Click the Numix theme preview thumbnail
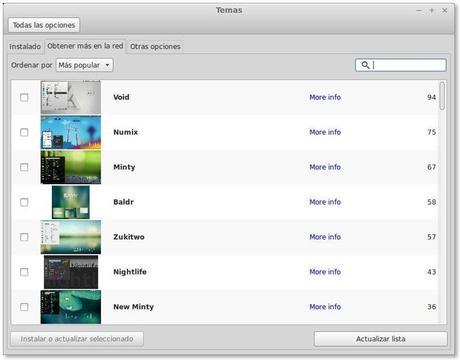This screenshot has height=360, width=460. click(x=71, y=132)
